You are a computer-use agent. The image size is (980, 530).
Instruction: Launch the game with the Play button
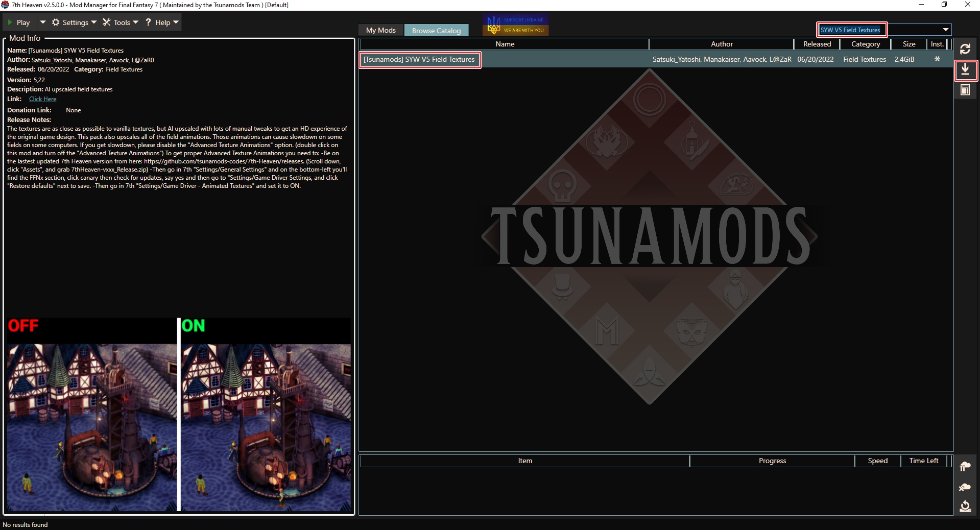point(19,22)
